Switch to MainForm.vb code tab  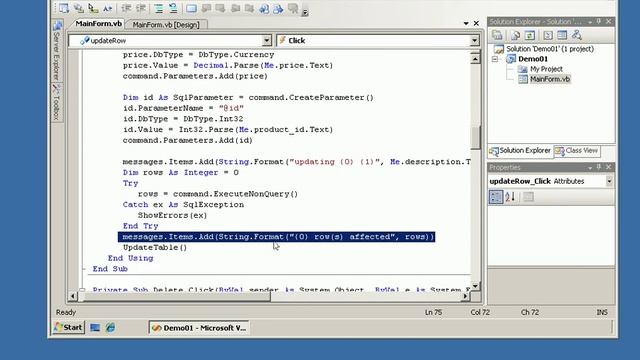pyautogui.click(x=98, y=24)
